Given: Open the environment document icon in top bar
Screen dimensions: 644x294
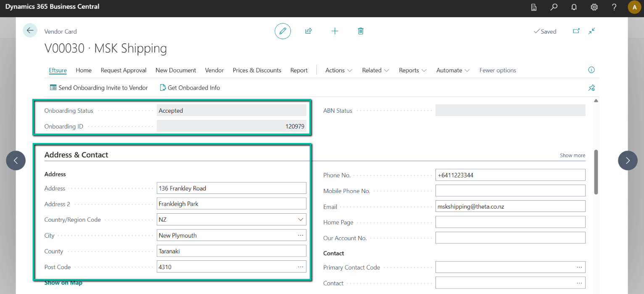Looking at the screenshot, I should click(534, 7).
